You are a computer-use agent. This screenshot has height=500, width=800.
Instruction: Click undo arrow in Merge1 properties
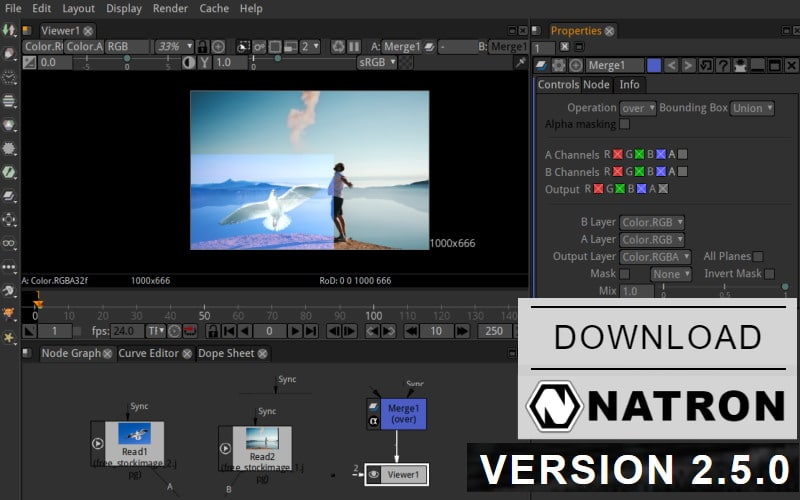(x=672, y=65)
